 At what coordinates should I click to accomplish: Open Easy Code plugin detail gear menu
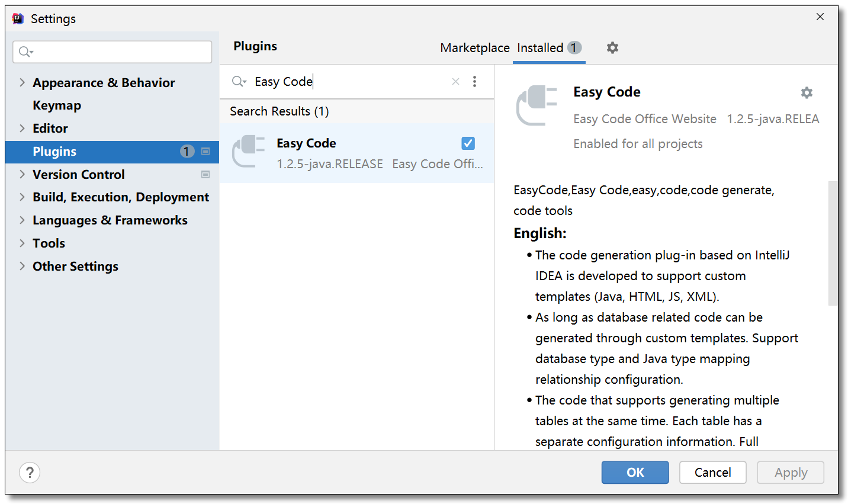807,92
